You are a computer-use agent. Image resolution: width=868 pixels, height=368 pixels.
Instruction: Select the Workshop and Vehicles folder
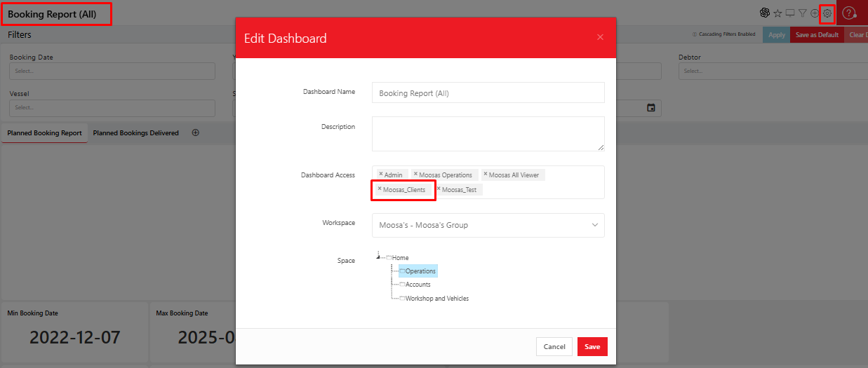click(x=436, y=299)
